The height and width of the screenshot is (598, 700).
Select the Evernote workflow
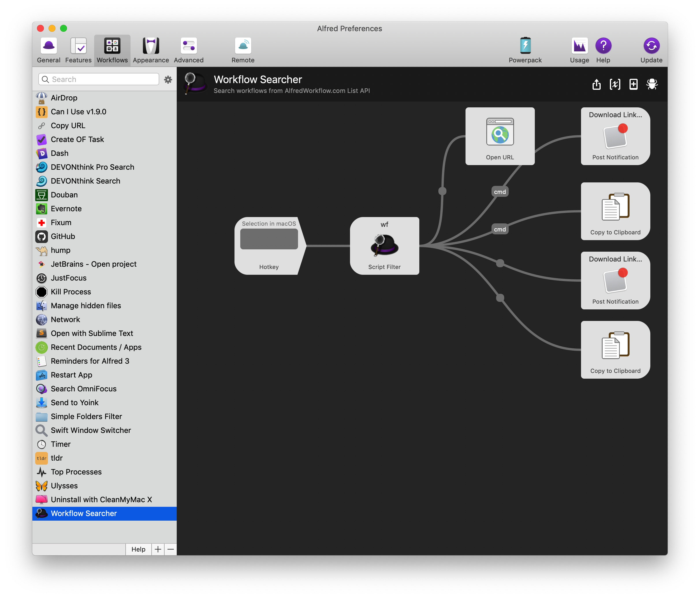104,208
